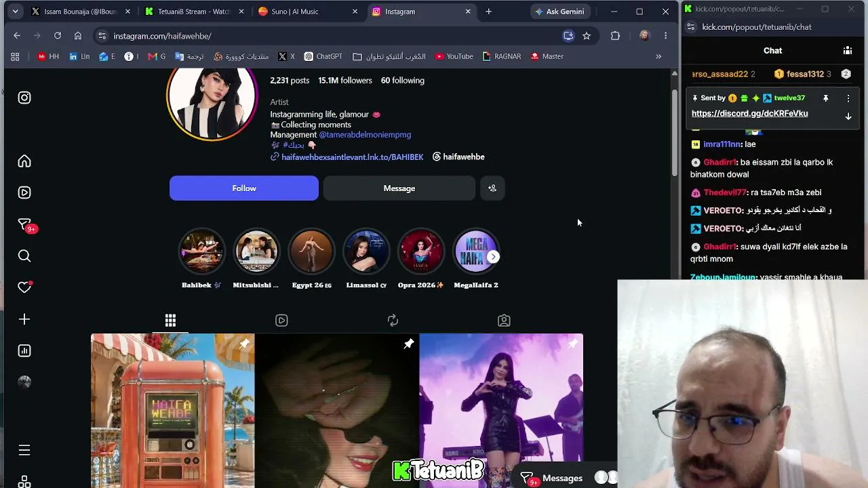Open Reels from Instagram sidebar
868x488 pixels.
click(24, 192)
